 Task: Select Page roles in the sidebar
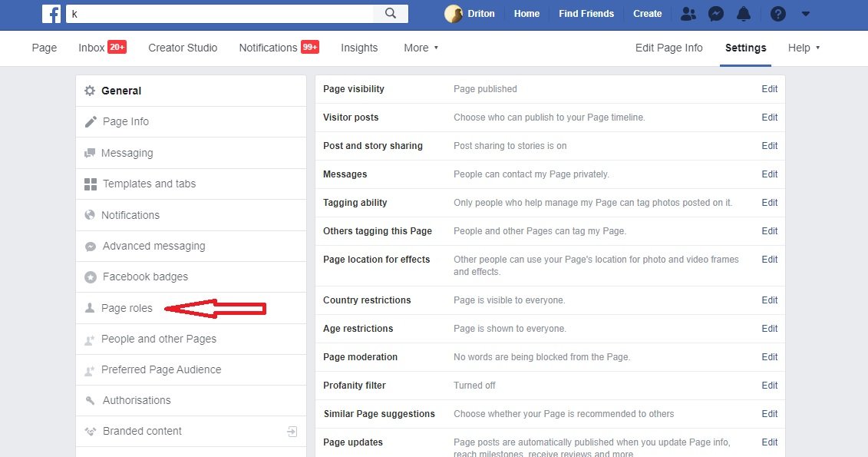pos(127,308)
